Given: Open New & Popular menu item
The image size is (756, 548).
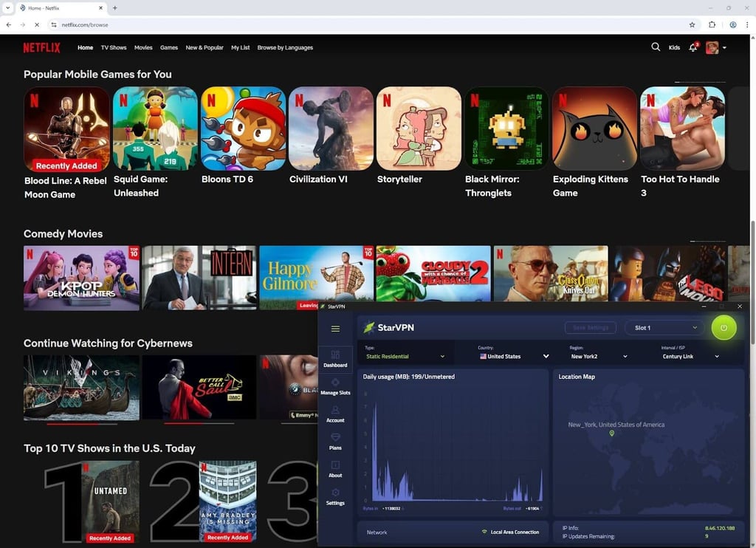Looking at the screenshot, I should point(205,48).
